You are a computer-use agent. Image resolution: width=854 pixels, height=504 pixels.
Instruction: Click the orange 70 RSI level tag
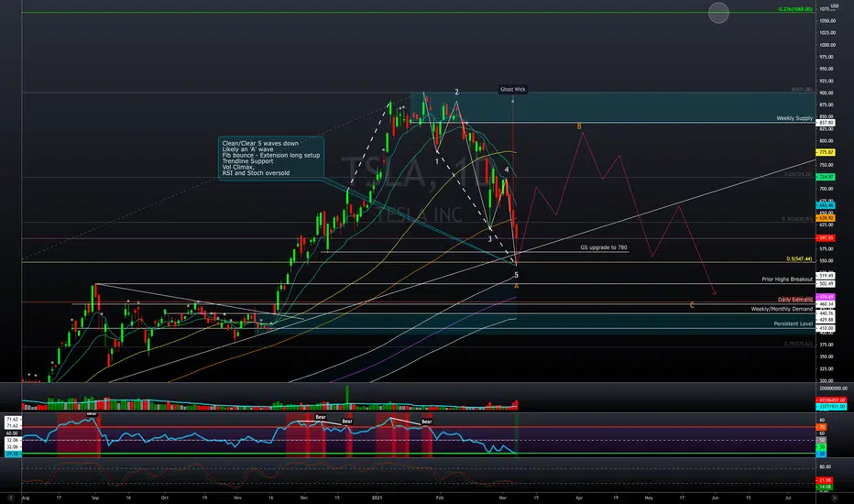pos(821,427)
